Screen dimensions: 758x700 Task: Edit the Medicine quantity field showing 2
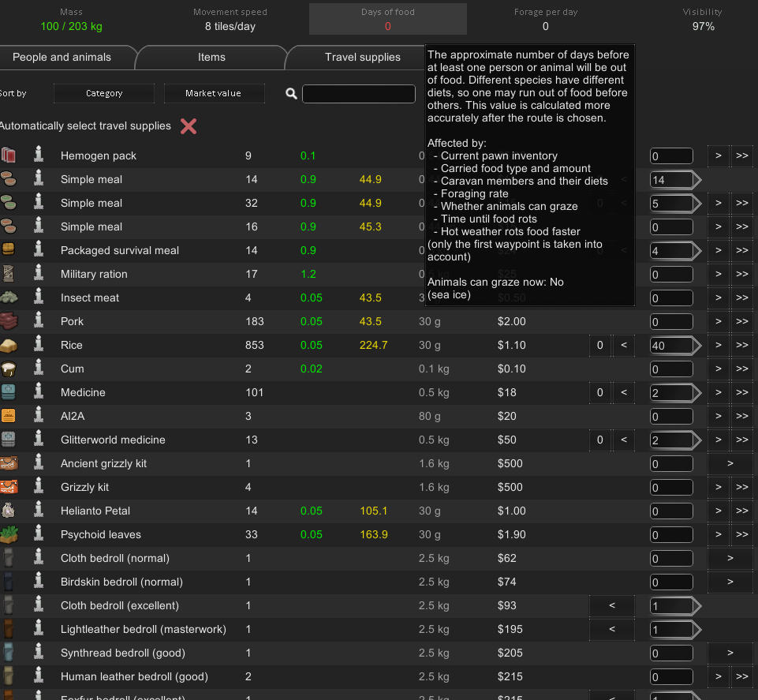671,393
